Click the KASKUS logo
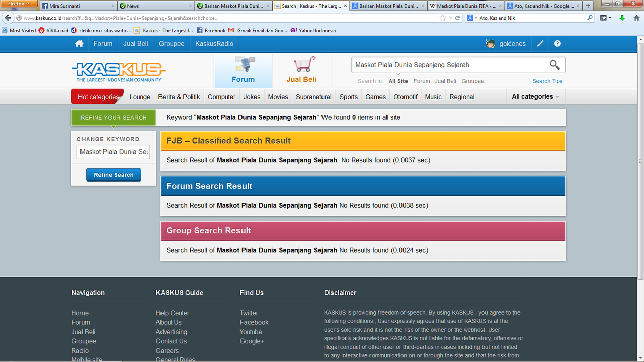Screen dimensions: 644x362 point(119,72)
